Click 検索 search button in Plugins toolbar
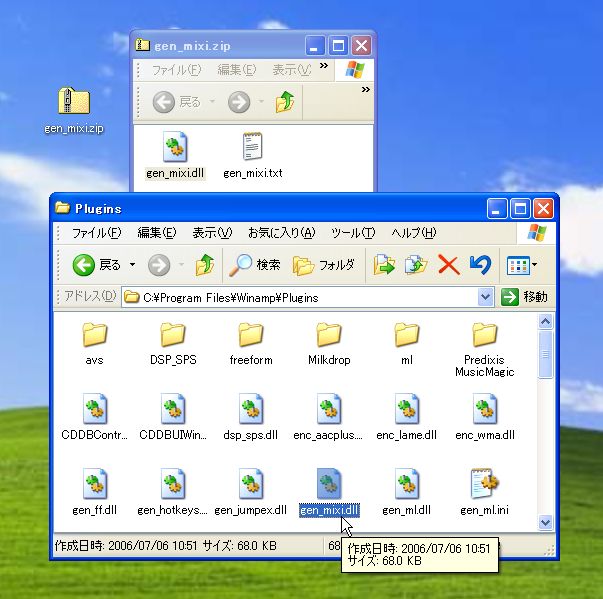 point(255,265)
